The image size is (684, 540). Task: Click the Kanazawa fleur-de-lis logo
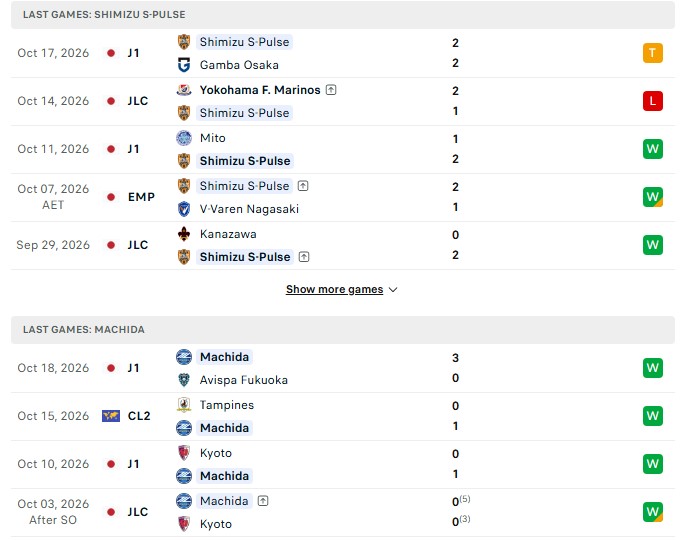(x=184, y=234)
